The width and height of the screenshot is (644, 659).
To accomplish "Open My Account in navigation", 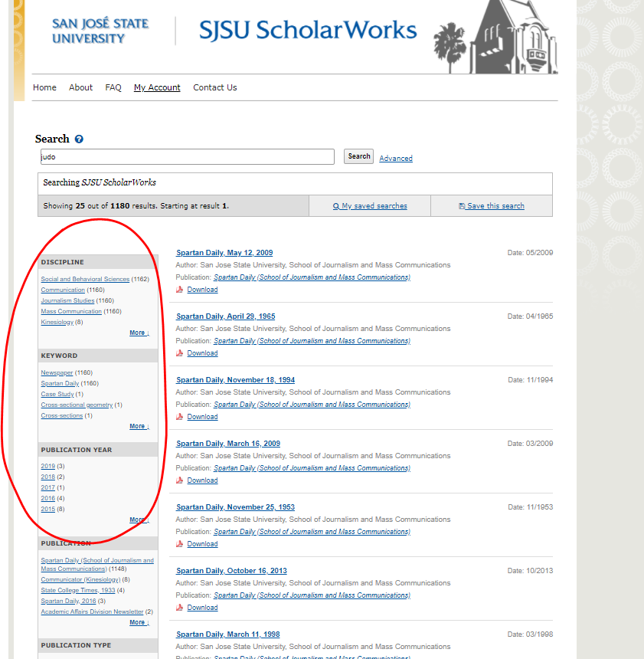I will click(157, 87).
